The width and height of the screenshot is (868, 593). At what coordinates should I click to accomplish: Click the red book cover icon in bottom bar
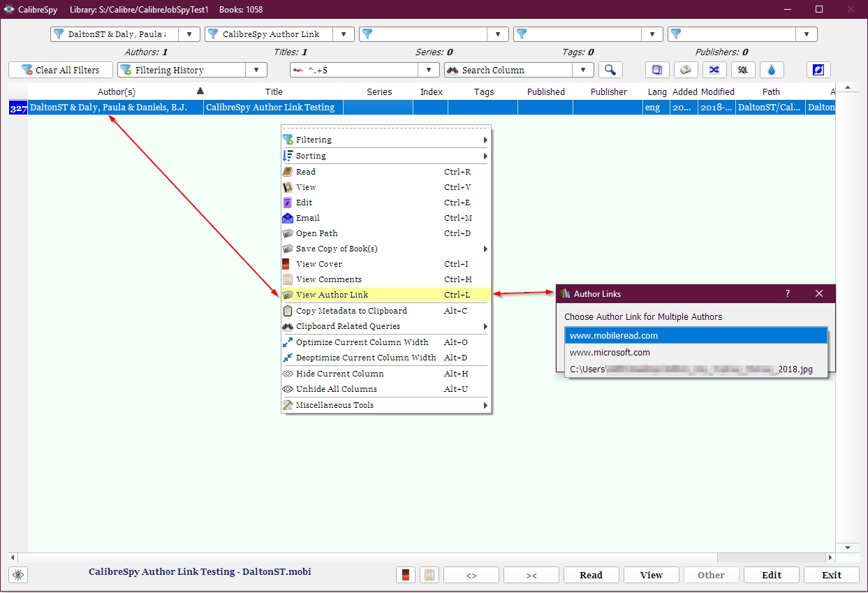pos(406,575)
